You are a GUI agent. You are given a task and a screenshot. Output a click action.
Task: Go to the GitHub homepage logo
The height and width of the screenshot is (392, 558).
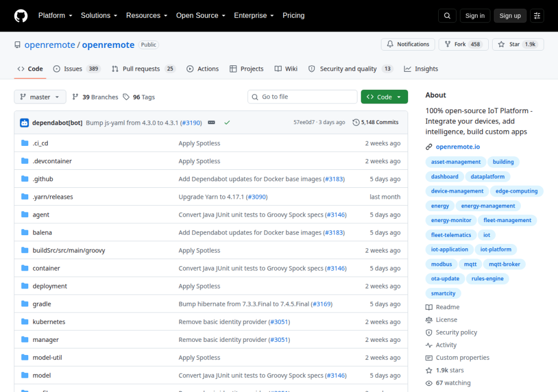pos(21,16)
